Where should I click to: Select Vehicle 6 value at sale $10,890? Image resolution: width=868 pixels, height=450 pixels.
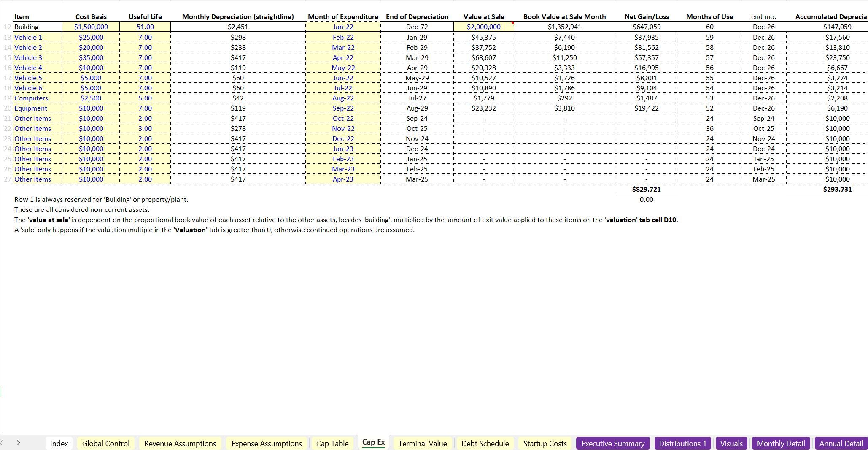484,88
